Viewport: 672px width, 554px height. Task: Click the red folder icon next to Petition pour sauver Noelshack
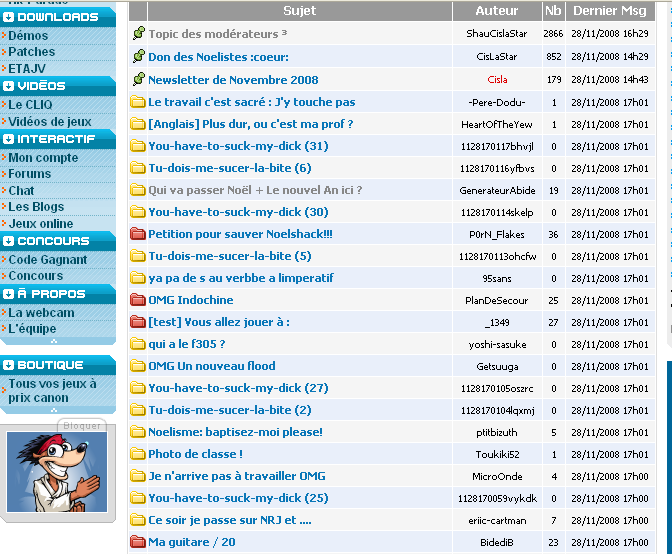[x=138, y=234]
